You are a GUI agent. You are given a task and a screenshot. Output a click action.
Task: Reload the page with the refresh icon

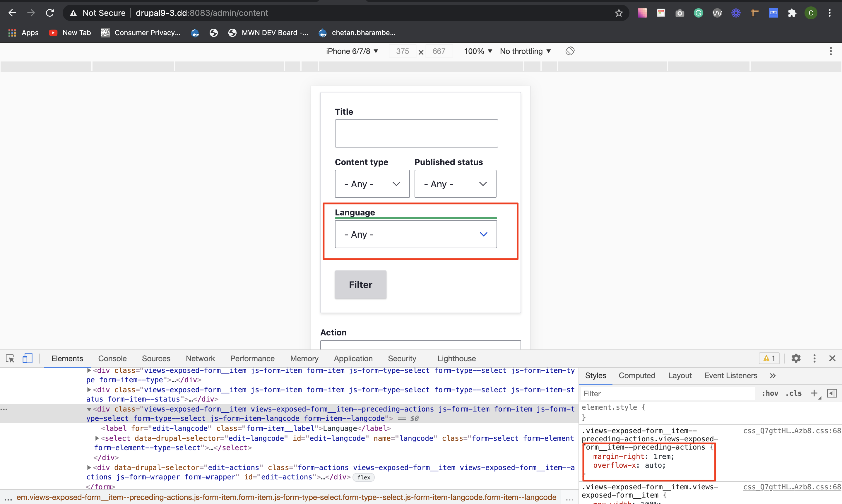tap(50, 13)
